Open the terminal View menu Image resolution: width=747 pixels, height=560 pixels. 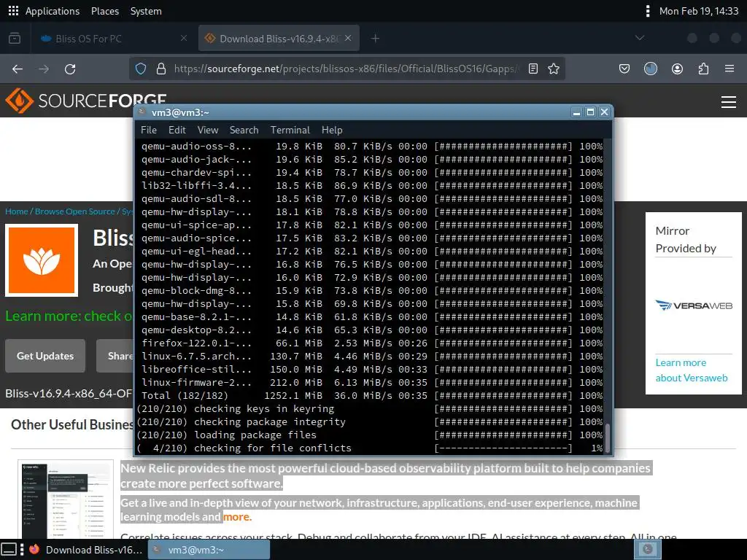(208, 130)
